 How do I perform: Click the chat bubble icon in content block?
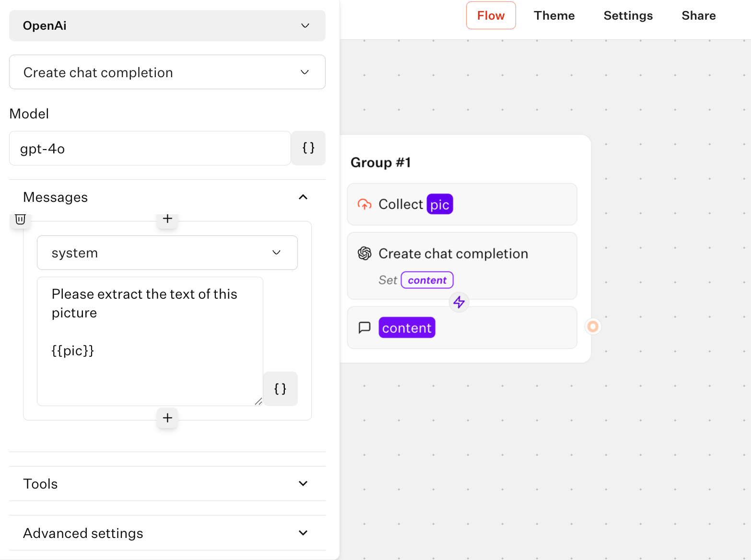point(364,328)
